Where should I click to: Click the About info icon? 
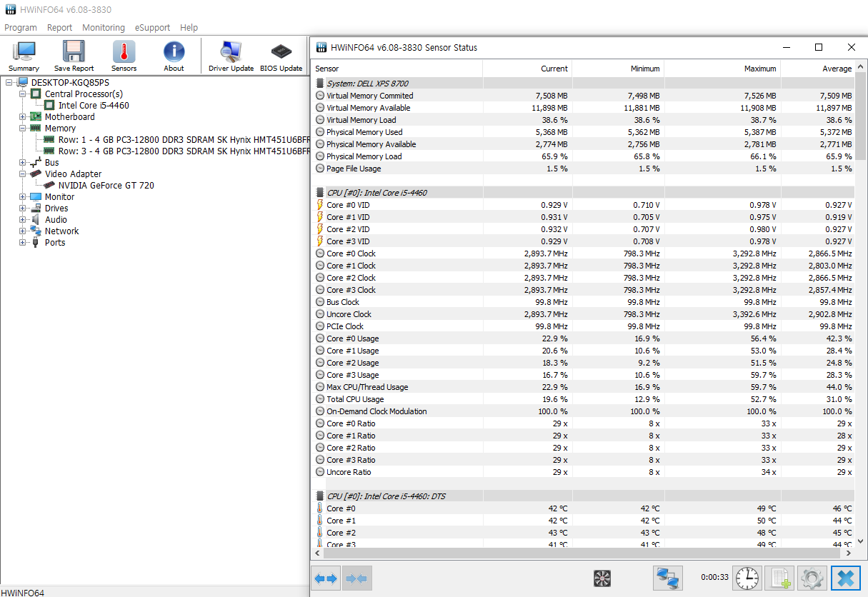tap(174, 56)
